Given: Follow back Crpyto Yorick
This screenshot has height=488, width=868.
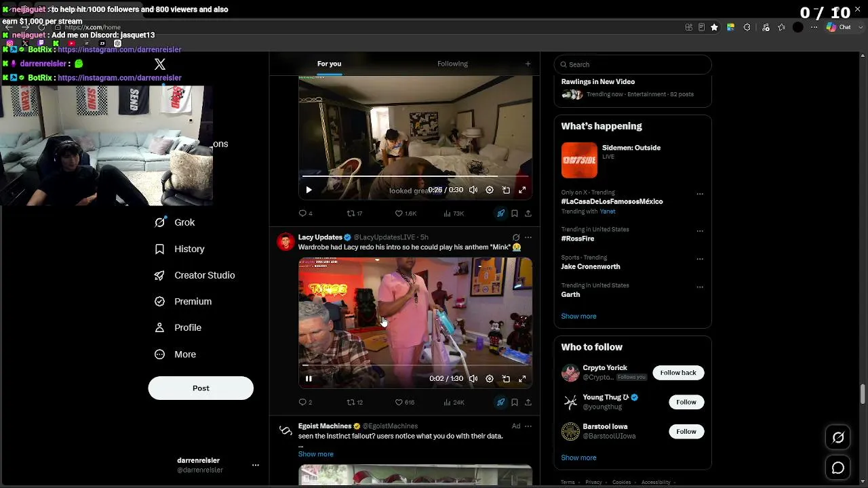Looking at the screenshot, I should 678,373.
